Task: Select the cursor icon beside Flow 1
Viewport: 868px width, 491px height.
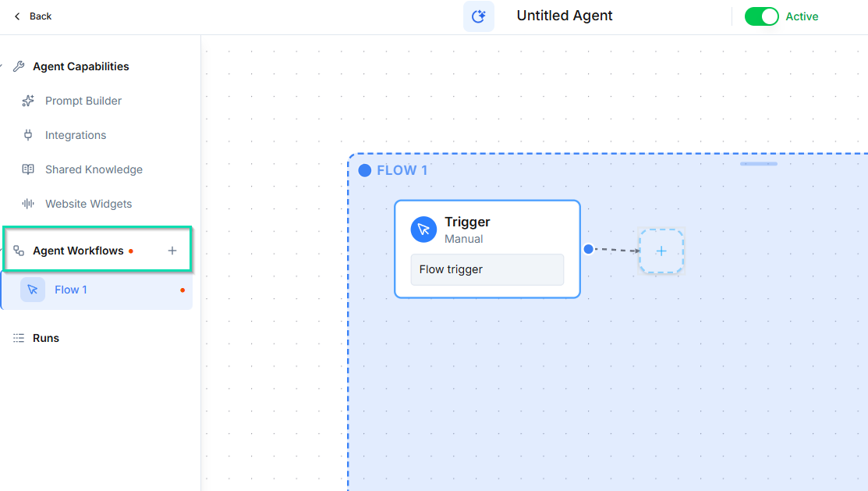Action: tap(33, 289)
